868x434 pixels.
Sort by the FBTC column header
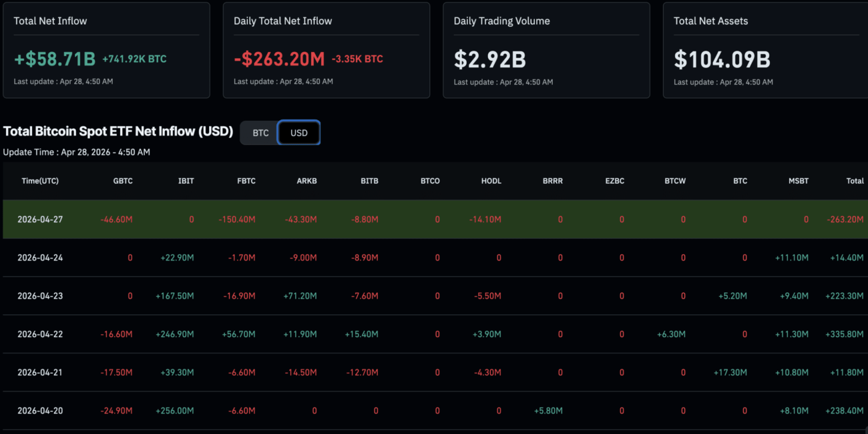coord(246,181)
